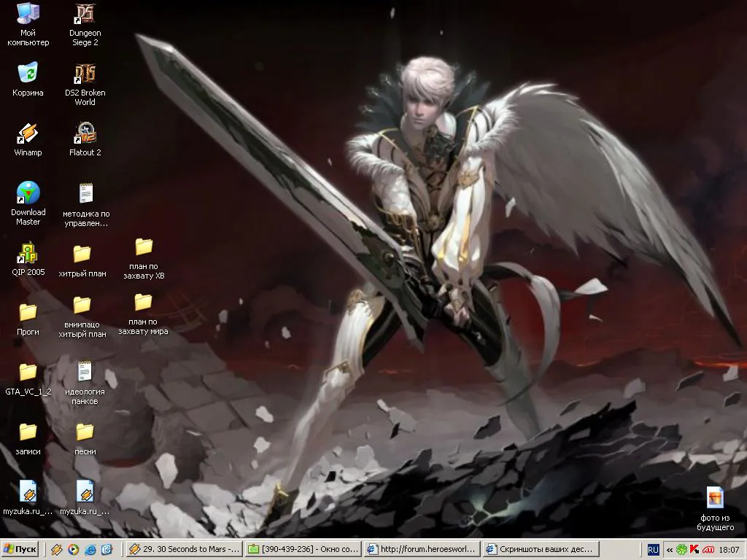Click the green QIP flower tray icon
The height and width of the screenshot is (560, 747).
click(682, 550)
